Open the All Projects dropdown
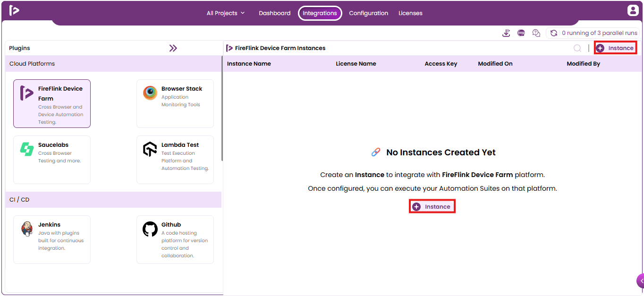The height and width of the screenshot is (296, 644). (226, 13)
